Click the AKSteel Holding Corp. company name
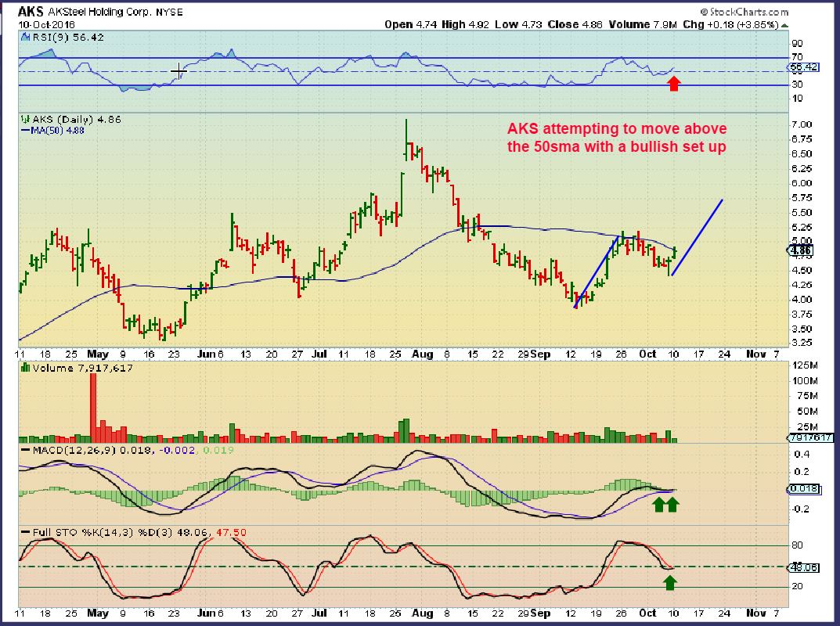The height and width of the screenshot is (626, 840). 101,11
